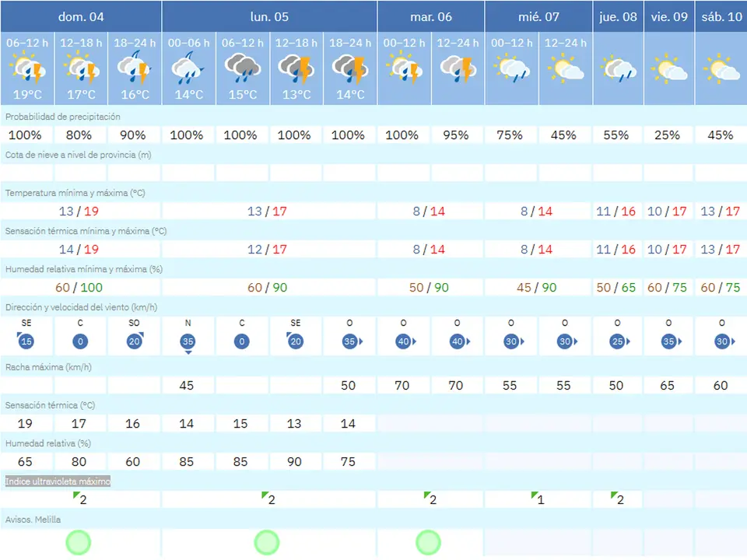Click the SO 20 wind direction icon
This screenshot has height=560, width=747.
point(135,341)
